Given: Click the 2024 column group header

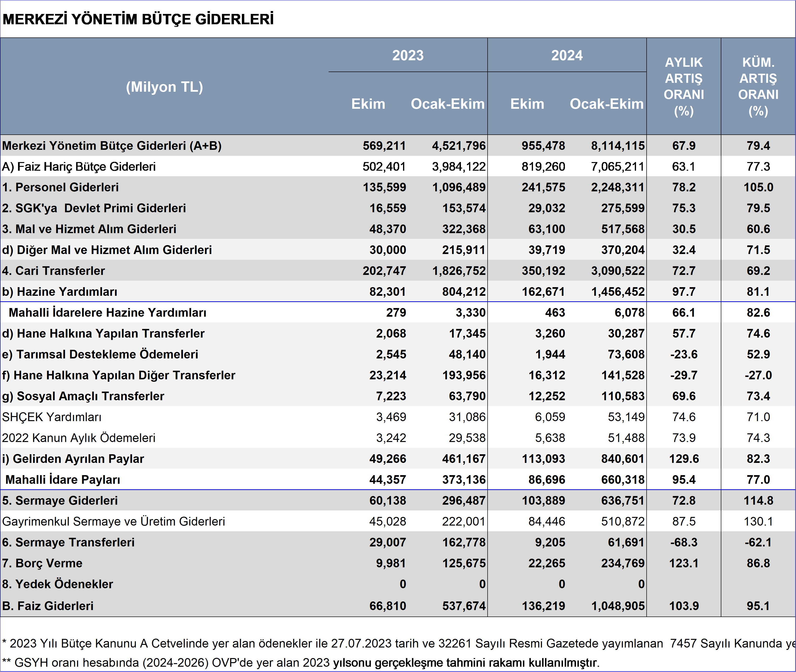Looking at the screenshot, I should tap(567, 56).
